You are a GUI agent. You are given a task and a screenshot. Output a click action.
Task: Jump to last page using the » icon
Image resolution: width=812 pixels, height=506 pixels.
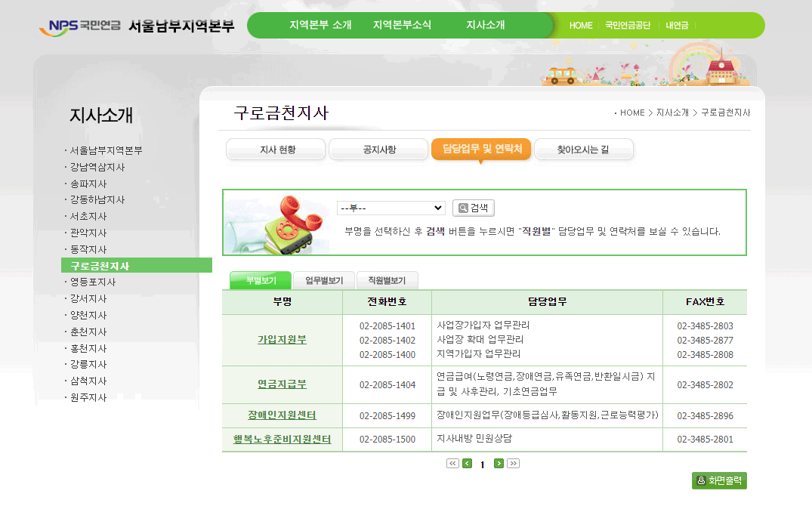click(514, 464)
